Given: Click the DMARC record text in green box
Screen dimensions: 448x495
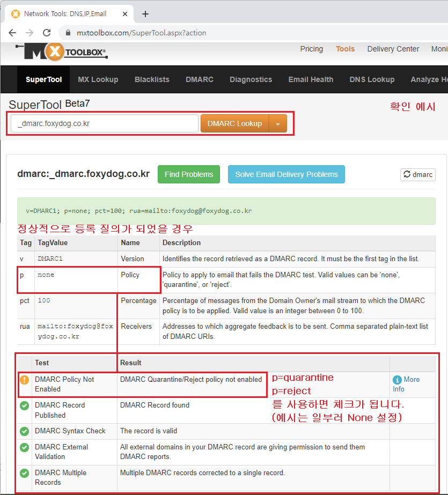Looking at the screenshot, I should point(138,211).
